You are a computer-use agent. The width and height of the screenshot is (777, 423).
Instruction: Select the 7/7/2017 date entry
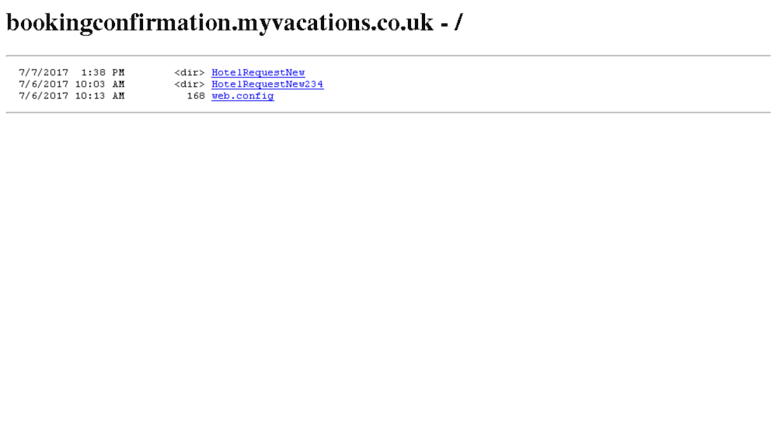coord(44,72)
